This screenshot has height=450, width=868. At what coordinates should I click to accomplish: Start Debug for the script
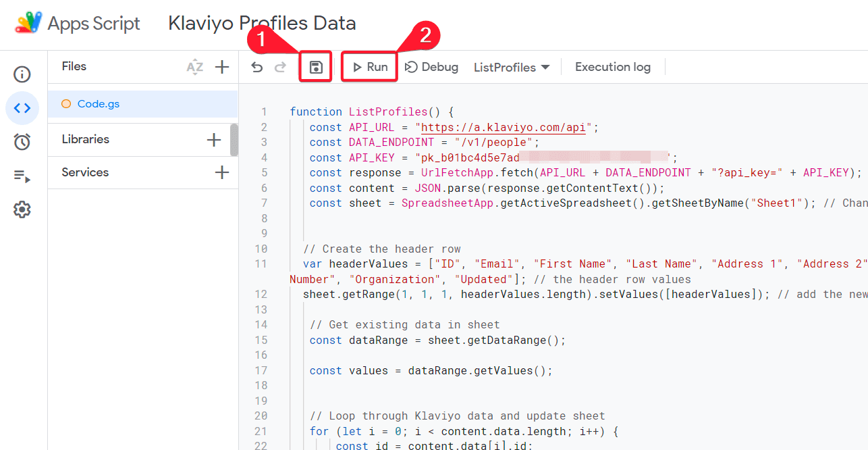[432, 67]
